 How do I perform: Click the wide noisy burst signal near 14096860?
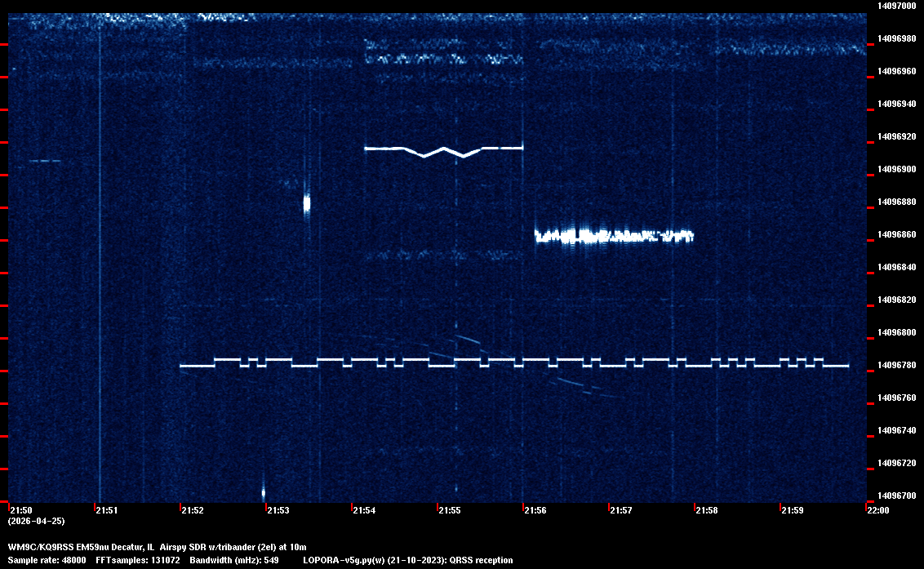point(614,236)
